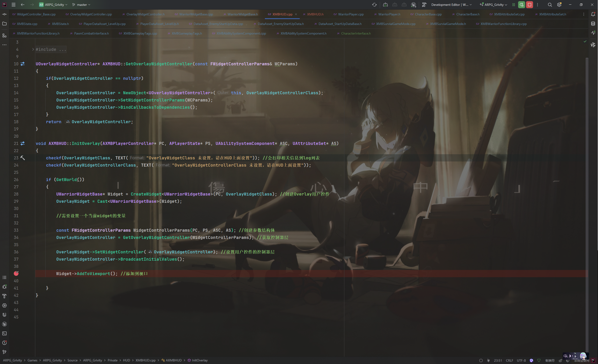Switch to the XMBHUD.h tab
The image size is (598, 364).
tap(313, 14)
